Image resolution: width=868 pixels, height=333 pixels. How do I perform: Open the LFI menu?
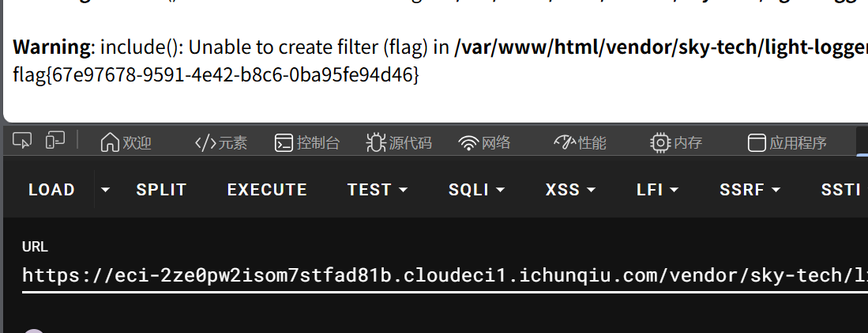coord(658,190)
